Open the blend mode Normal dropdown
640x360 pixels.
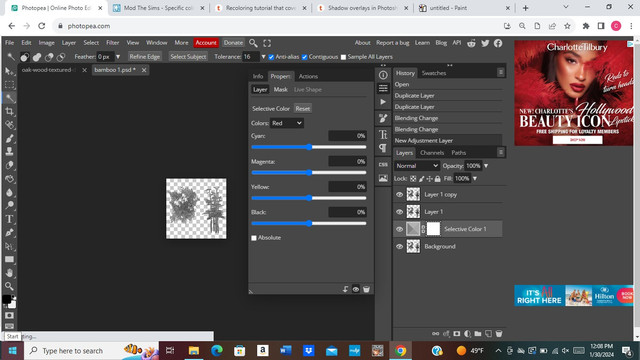pos(417,166)
